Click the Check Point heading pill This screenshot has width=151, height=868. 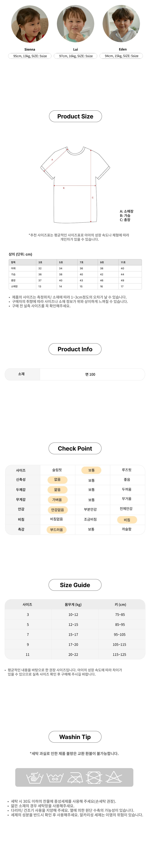pos(75,448)
